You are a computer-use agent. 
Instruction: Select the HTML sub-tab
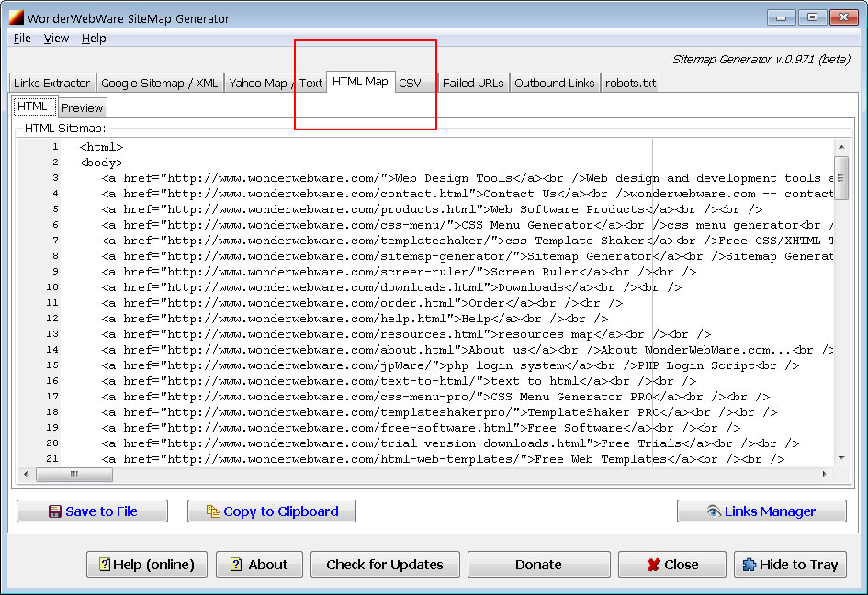(34, 106)
